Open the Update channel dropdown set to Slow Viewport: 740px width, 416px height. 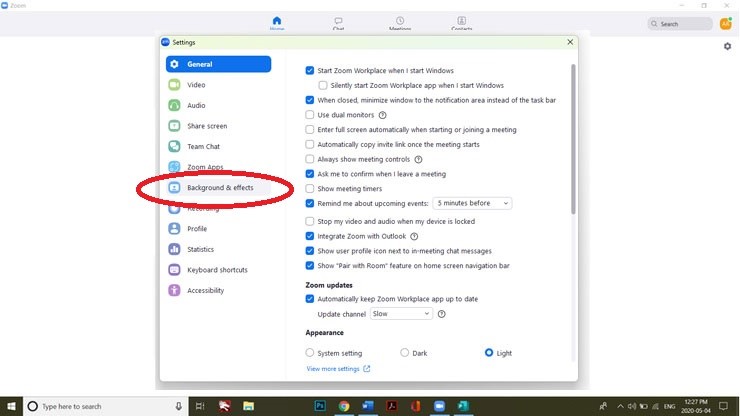pos(400,314)
